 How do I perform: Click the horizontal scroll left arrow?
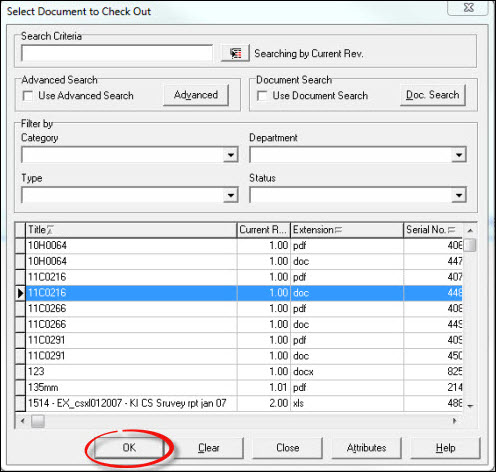tap(22, 421)
